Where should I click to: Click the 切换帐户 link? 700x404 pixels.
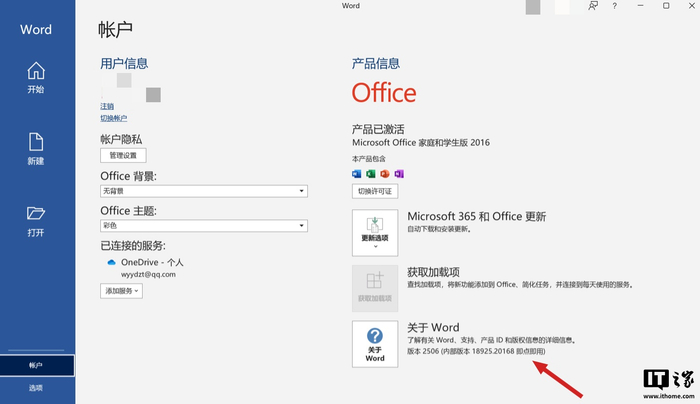(x=113, y=118)
